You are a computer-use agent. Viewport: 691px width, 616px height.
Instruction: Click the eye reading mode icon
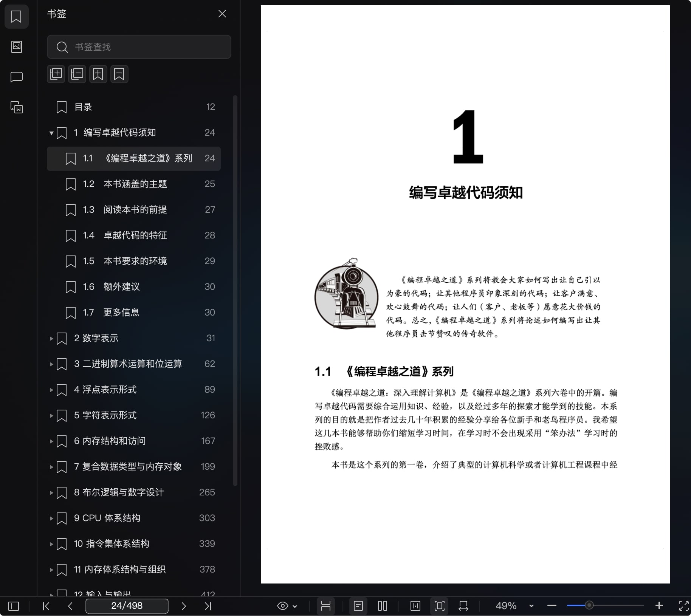[x=282, y=606]
